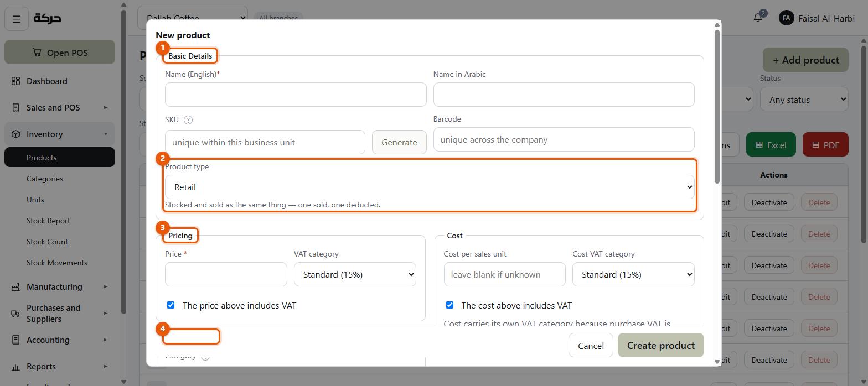Viewport: 868px width, 386px height.
Task: Click the Generate SKU button
Action: pos(399,142)
